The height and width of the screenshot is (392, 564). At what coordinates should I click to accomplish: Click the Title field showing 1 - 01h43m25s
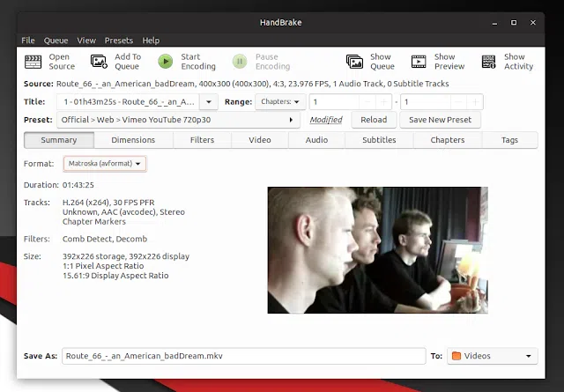click(129, 102)
